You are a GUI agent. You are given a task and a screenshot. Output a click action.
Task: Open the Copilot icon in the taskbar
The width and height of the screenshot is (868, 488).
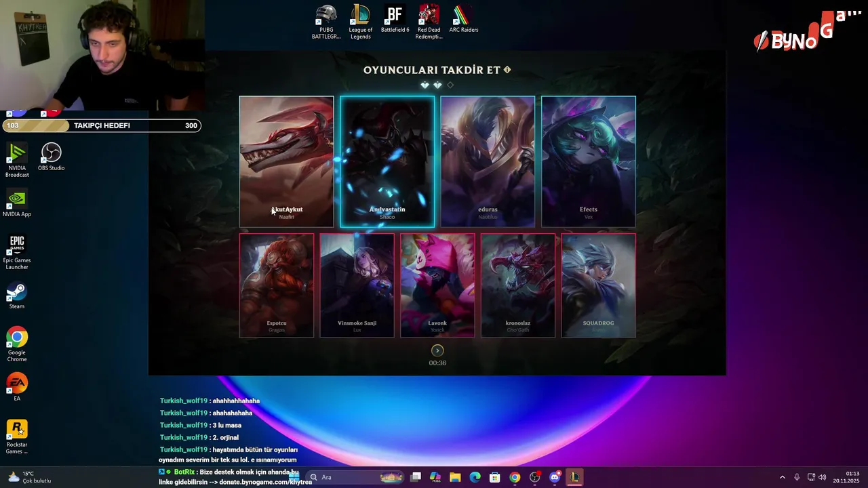pos(435,477)
